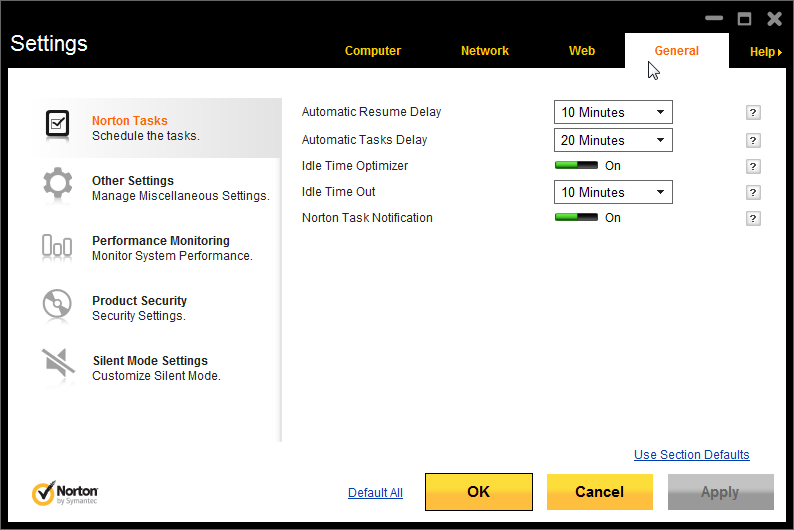Viewport: 794px width, 530px height.
Task: Maximize the Settings window
Action: (x=744, y=19)
